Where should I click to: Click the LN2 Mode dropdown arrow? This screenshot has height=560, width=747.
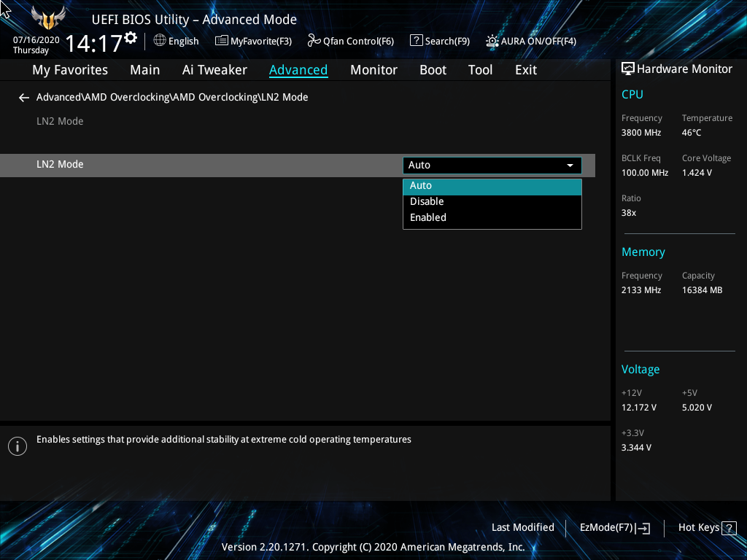570,166
